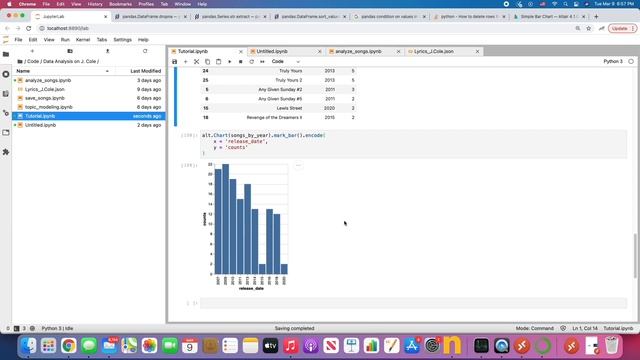
Task: Restart kernel and run all cells
Action: click(262, 62)
